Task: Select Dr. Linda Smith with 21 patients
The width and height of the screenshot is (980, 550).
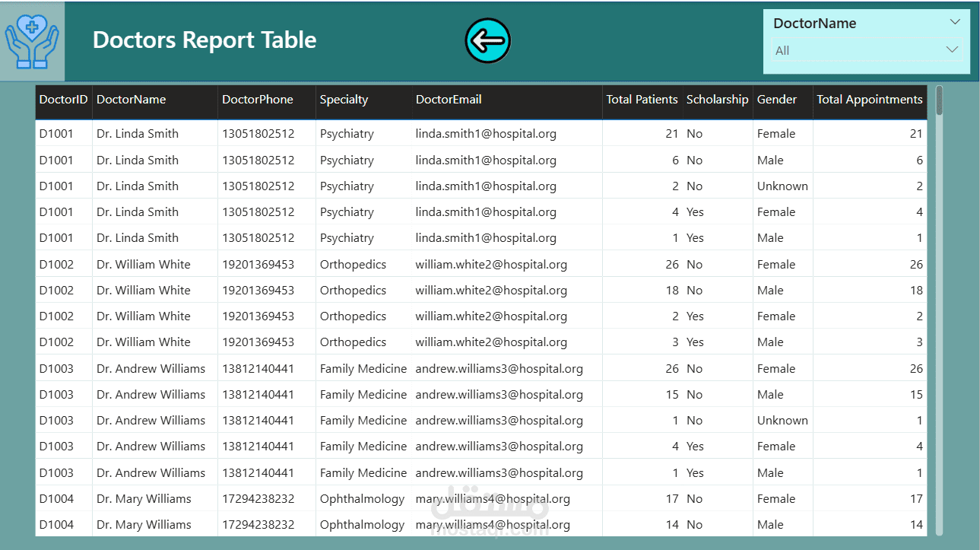Action: click(138, 134)
